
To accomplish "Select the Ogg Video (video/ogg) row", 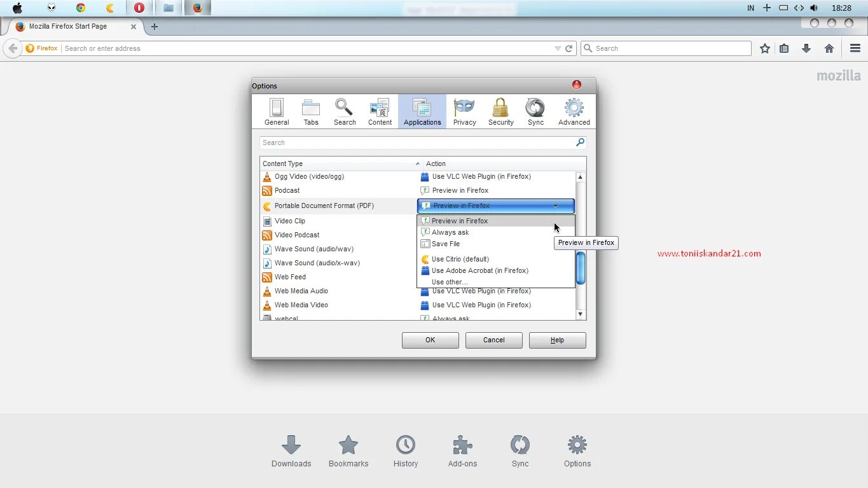I will coord(418,177).
